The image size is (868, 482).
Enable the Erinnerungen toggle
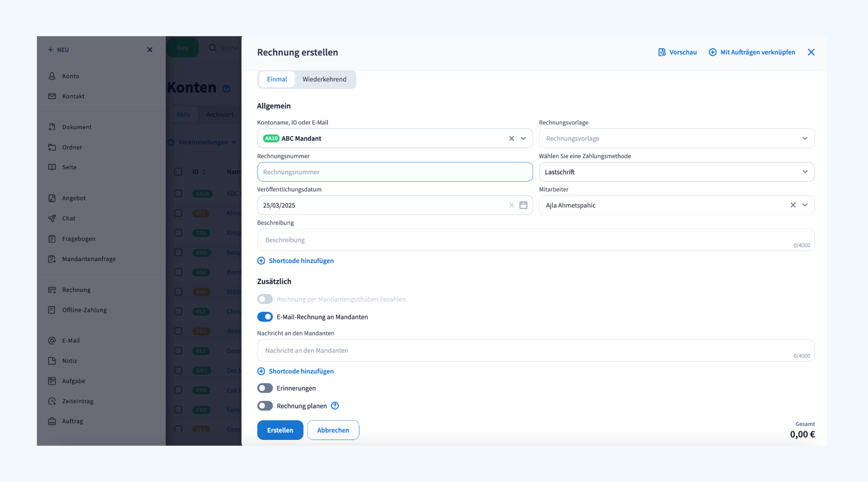[265, 388]
